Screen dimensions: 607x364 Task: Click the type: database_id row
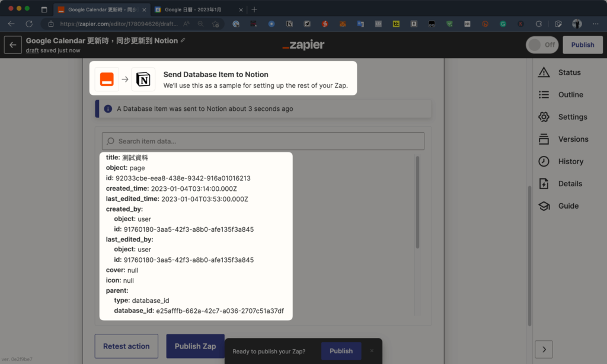click(x=142, y=301)
